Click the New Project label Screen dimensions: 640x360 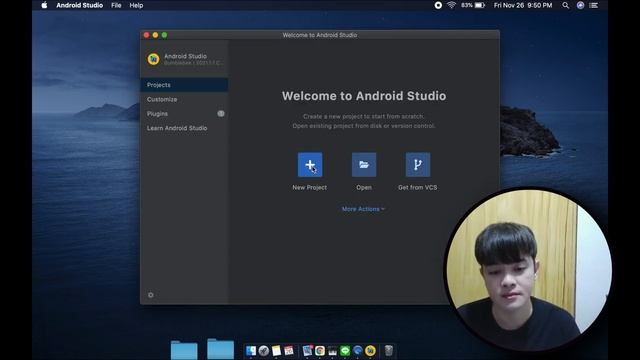coord(309,187)
